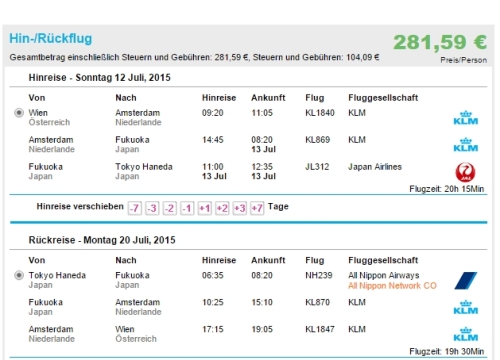Screen dimensions: 500x360
Task: Click flight number KL869 text
Action: coord(317,140)
